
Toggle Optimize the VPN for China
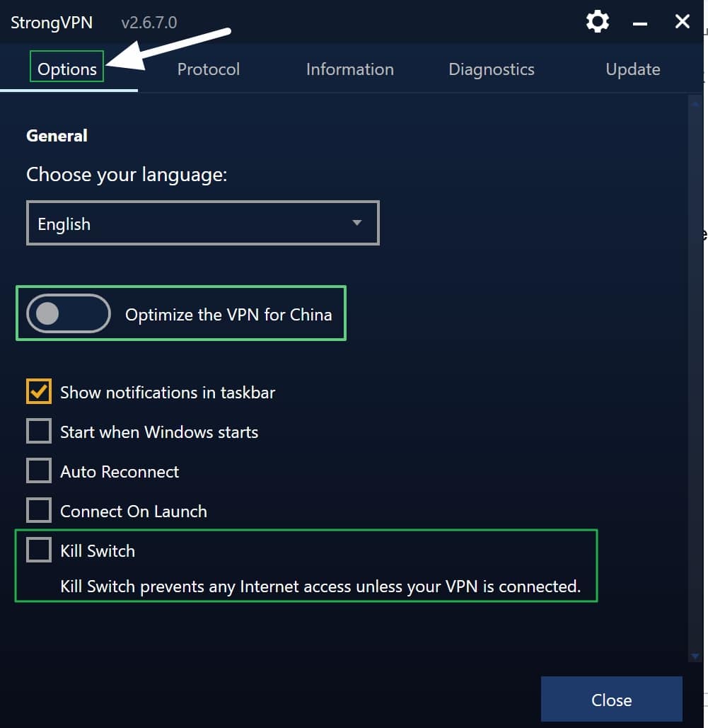(x=69, y=313)
